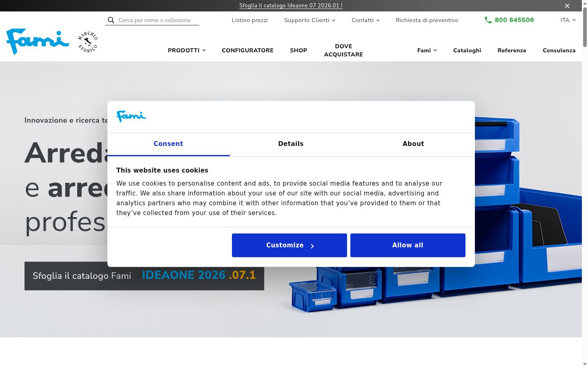Open DOVE ACQUISTARE page

(343, 50)
